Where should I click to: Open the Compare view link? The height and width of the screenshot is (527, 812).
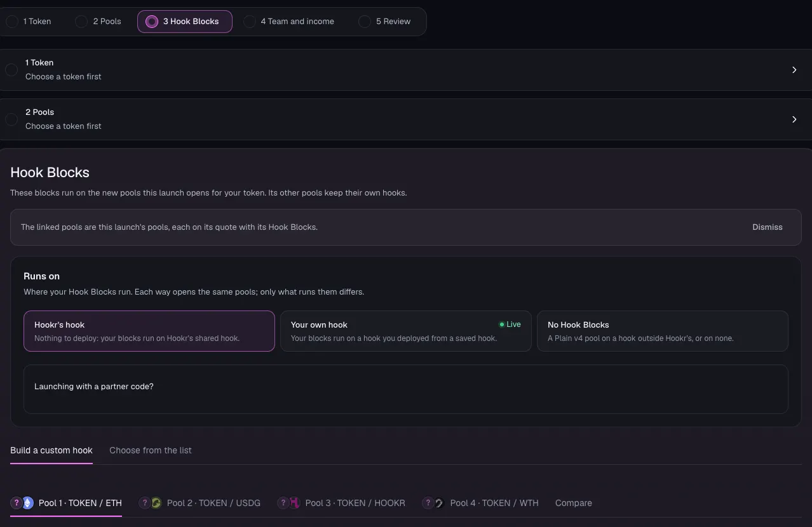coord(574,503)
